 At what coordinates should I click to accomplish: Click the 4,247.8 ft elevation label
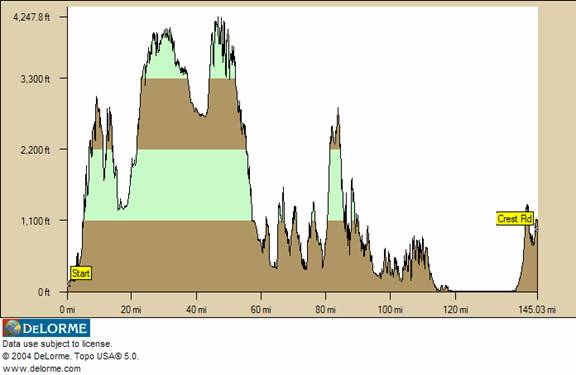[31, 17]
